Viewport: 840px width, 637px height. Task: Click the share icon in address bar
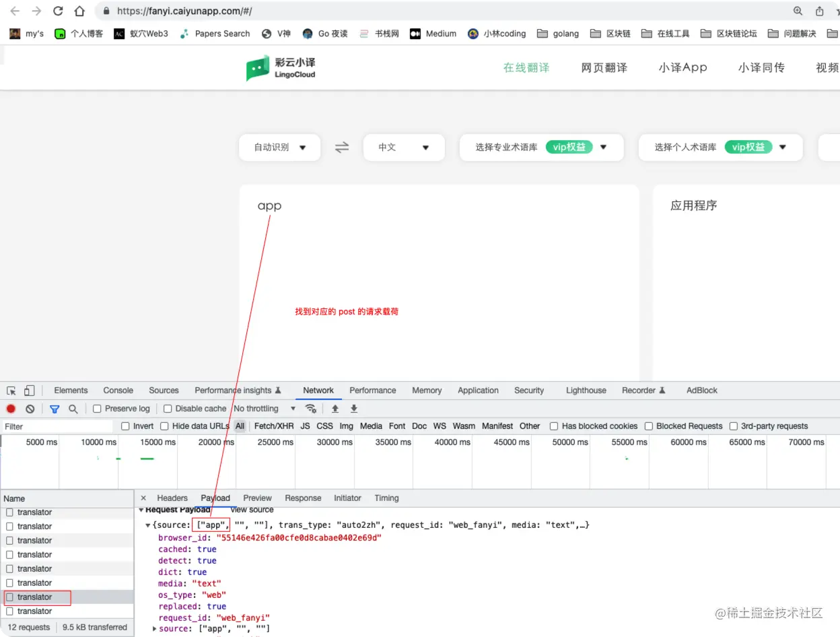point(819,11)
